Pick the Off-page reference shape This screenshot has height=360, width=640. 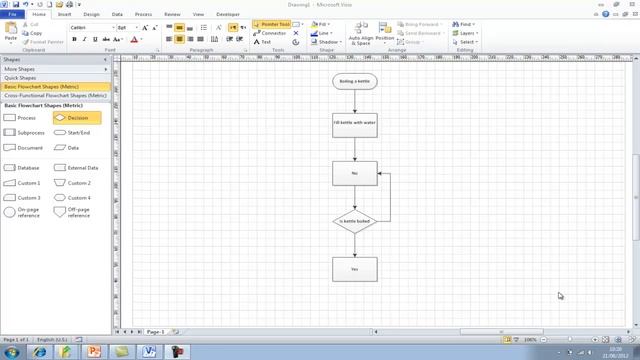pyautogui.click(x=72, y=212)
